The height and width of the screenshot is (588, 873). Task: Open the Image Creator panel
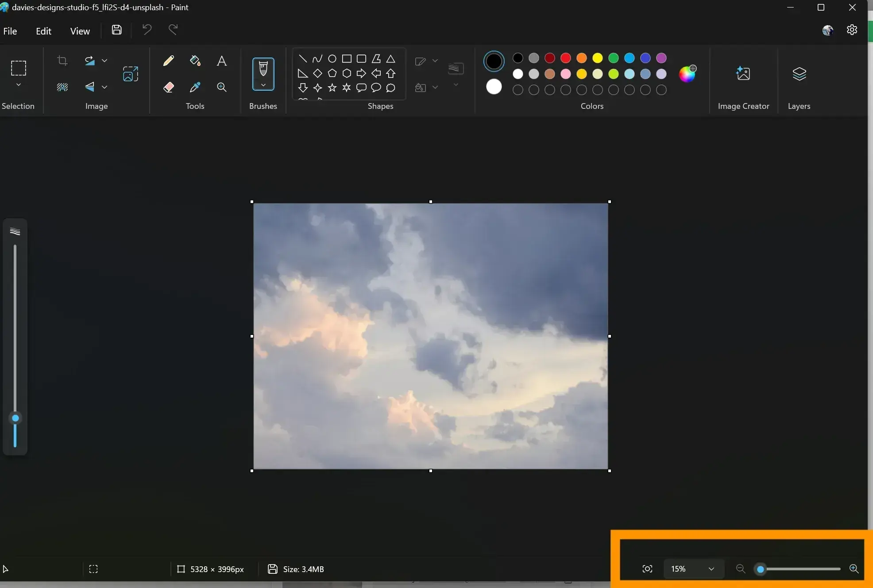click(x=743, y=74)
